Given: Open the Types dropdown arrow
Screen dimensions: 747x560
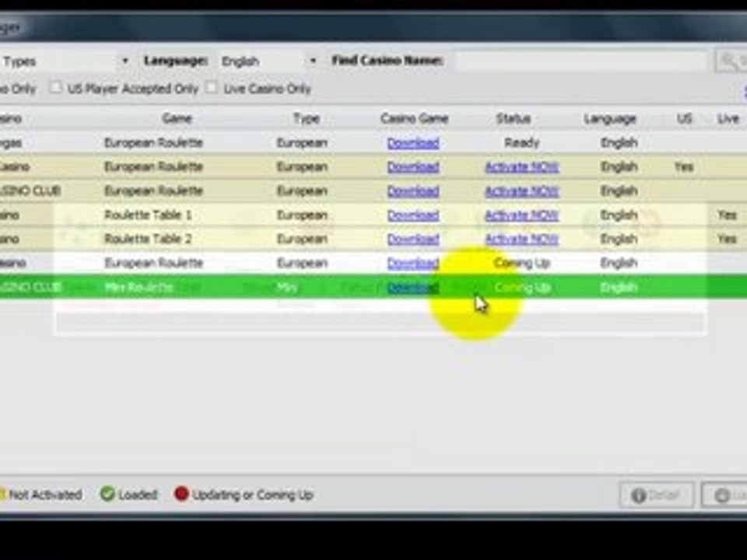Looking at the screenshot, I should pos(125,61).
